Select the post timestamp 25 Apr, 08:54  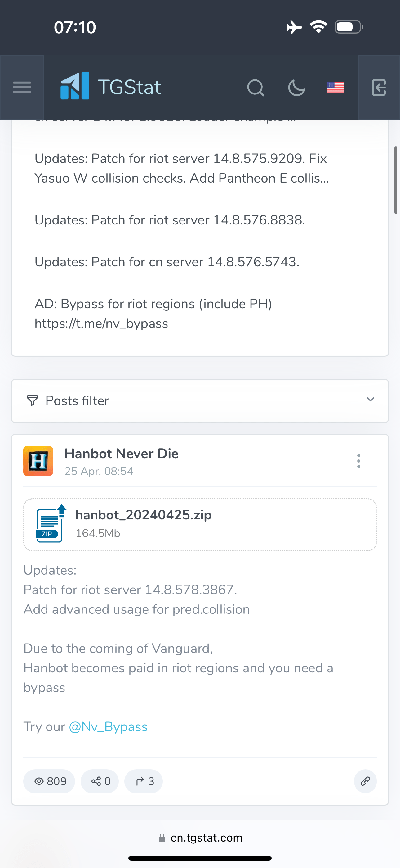pos(99,471)
